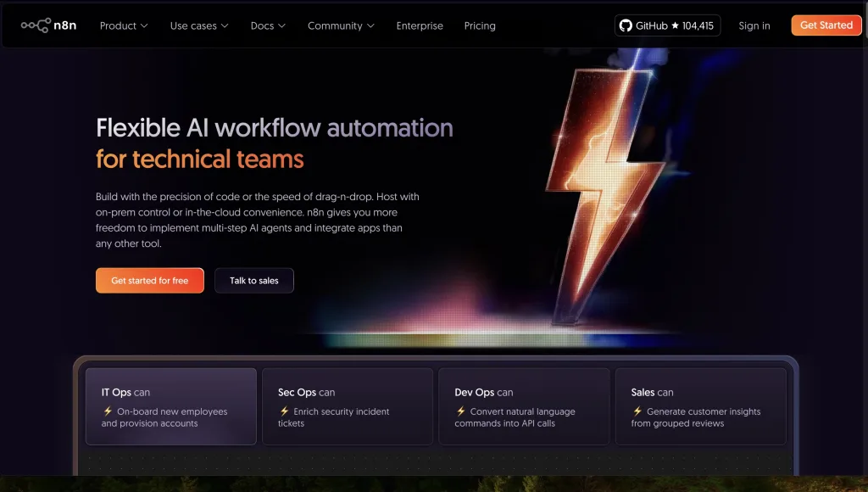The width and height of the screenshot is (868, 492).
Task: Click lightning icon in IT Ops card
Action: point(108,411)
